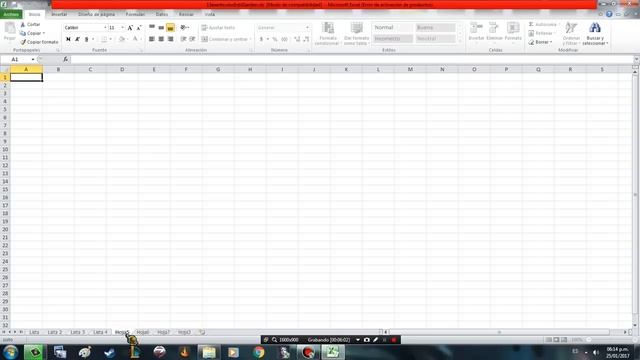Screen dimensions: 640x360
Task: Click inside the formula bar
Action: click(351, 60)
